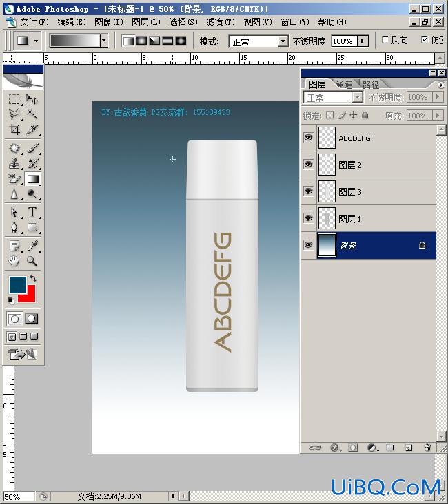Open the tool preset picker arrow
Viewport: 448px width, 504px height.
coord(36,41)
